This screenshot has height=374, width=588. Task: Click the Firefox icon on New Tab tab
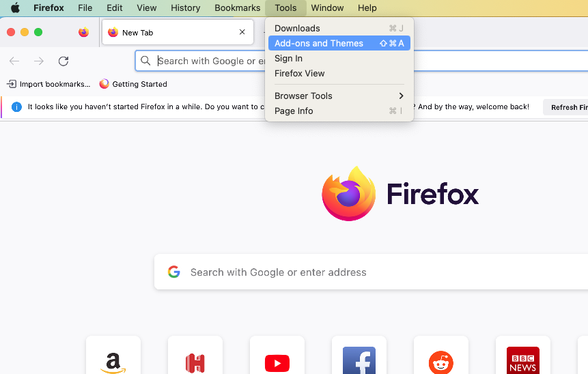coord(113,32)
